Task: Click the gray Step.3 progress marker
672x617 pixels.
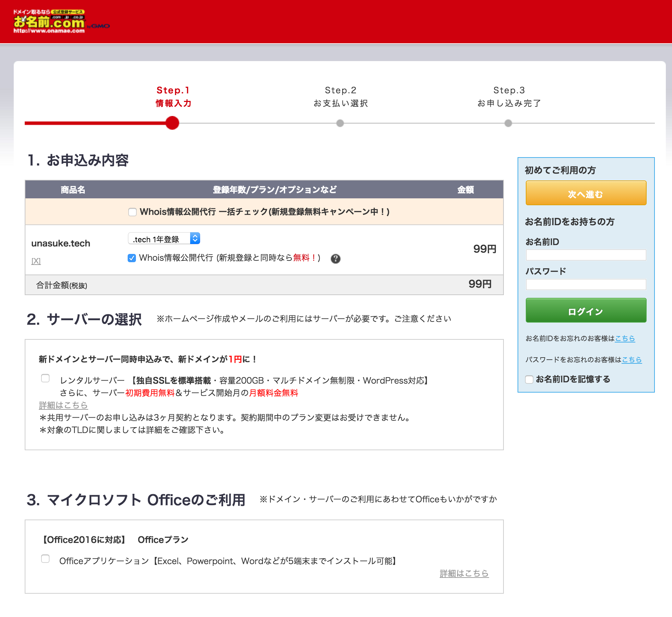Action: 508,123
